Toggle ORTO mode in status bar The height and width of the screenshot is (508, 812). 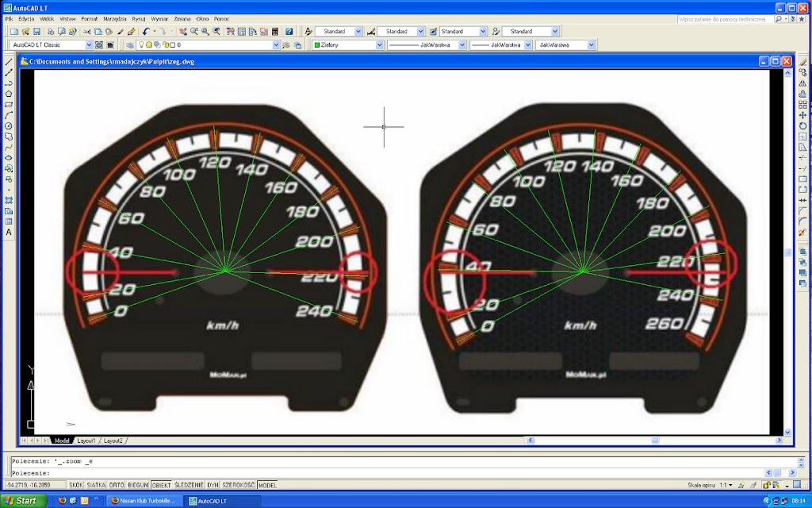point(117,484)
